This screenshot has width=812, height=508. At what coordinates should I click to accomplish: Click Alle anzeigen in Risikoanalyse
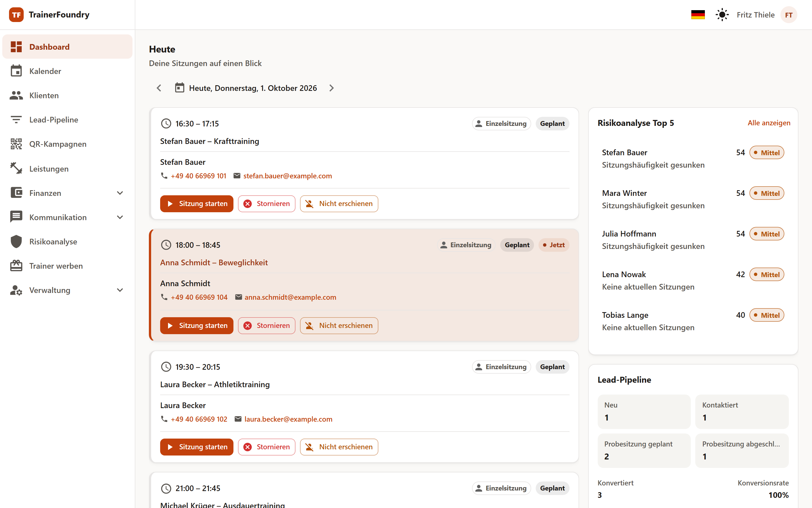pyautogui.click(x=769, y=123)
